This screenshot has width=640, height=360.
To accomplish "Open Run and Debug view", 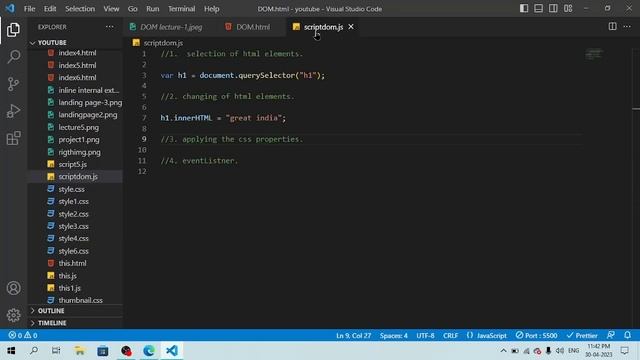I will click(13, 111).
